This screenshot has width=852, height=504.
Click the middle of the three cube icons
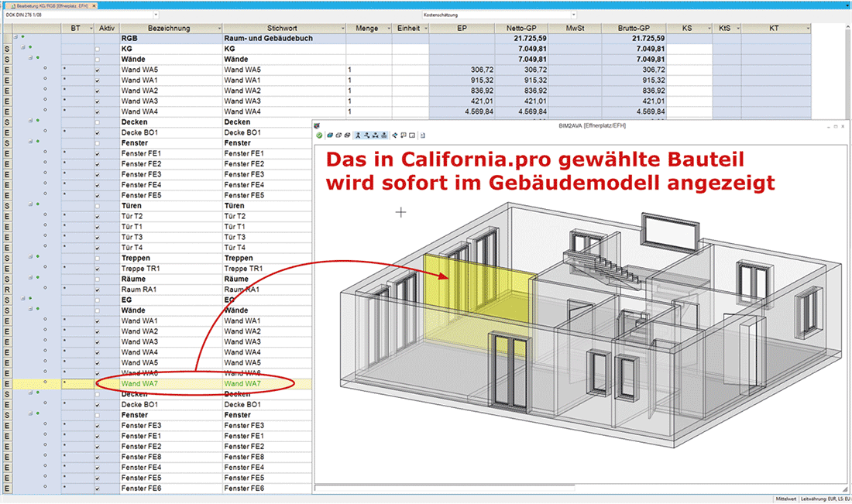pyautogui.click(x=338, y=135)
